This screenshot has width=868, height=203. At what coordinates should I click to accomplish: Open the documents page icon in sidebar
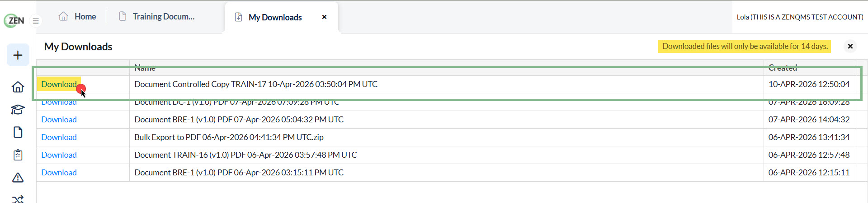18,132
